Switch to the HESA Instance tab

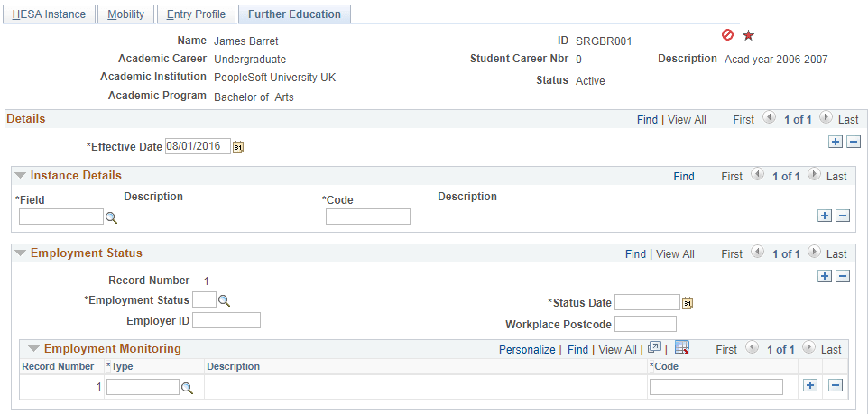(x=49, y=14)
